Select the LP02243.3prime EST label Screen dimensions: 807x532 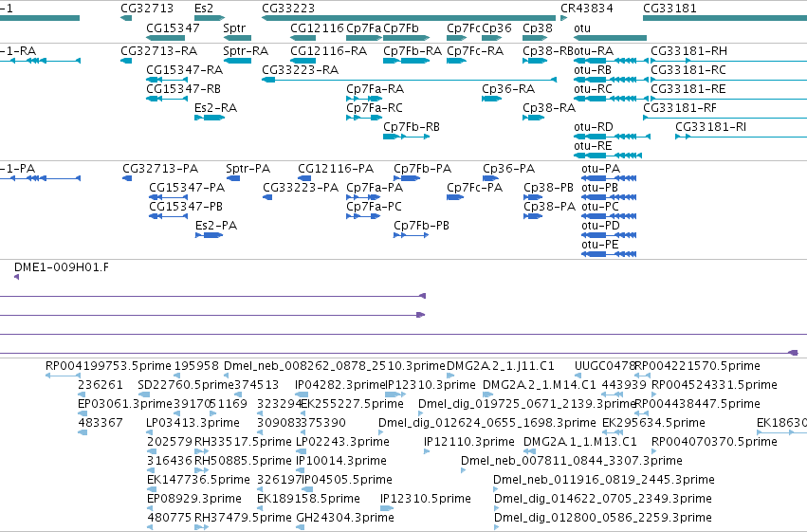point(342,442)
